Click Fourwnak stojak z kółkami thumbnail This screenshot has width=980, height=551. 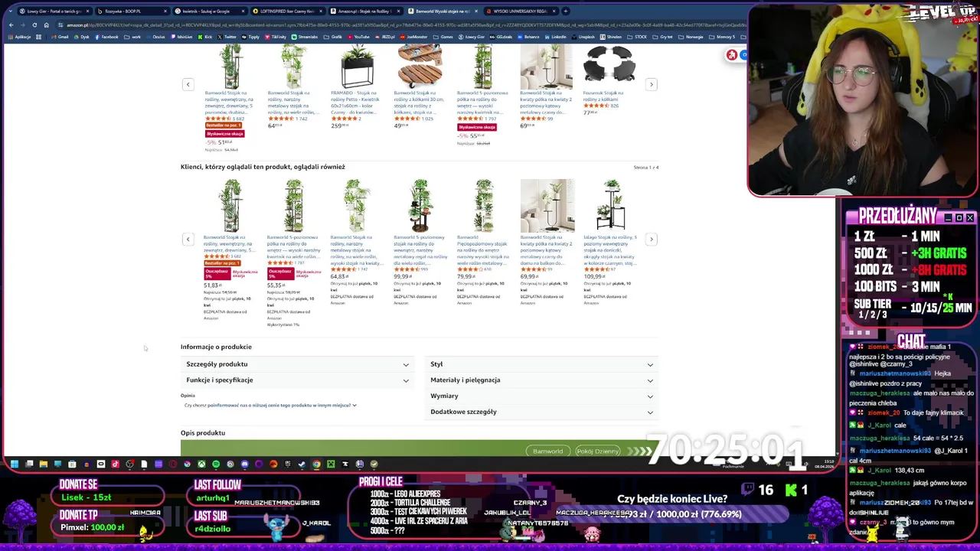click(x=609, y=64)
